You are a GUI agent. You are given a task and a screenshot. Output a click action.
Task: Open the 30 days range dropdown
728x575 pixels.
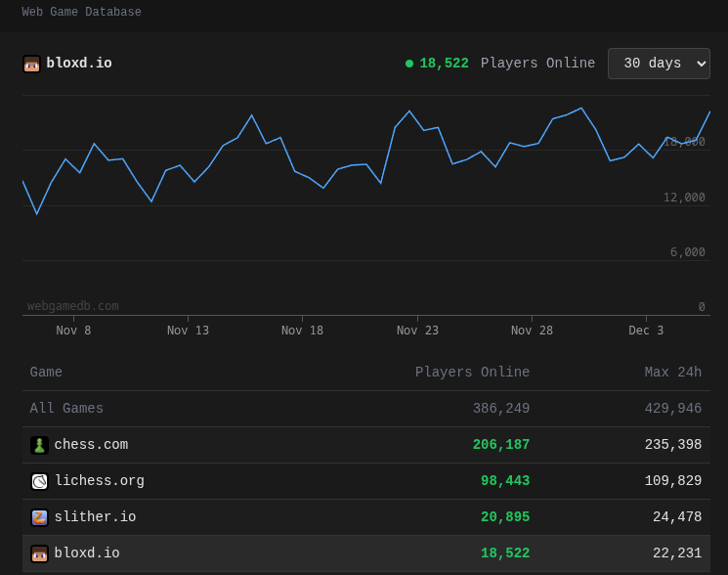click(659, 64)
